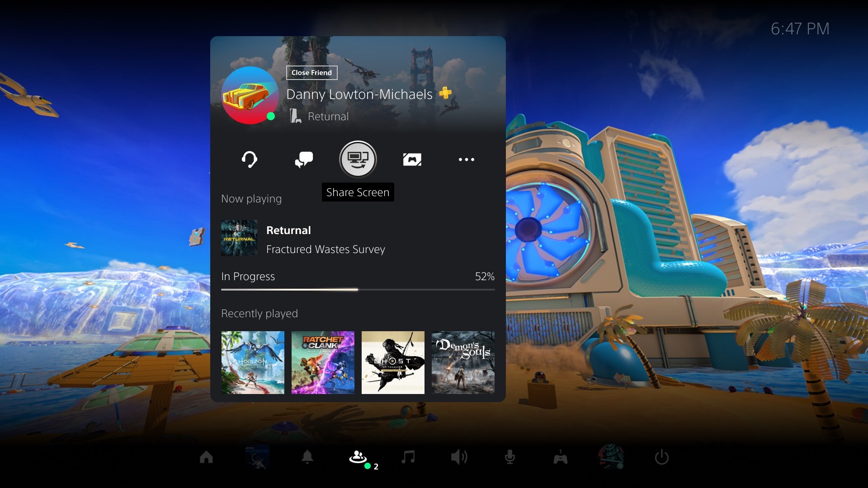Click the Share Screen icon

[358, 159]
